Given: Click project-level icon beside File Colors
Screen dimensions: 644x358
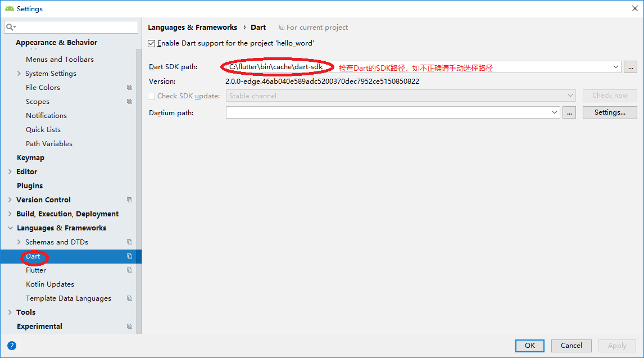Looking at the screenshot, I should coord(129,88).
